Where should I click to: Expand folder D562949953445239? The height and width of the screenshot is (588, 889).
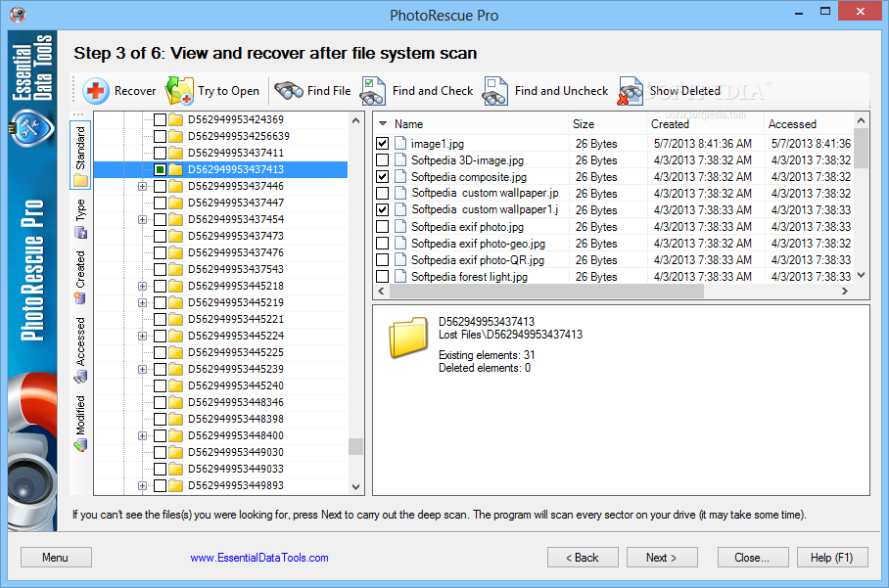tap(142, 370)
